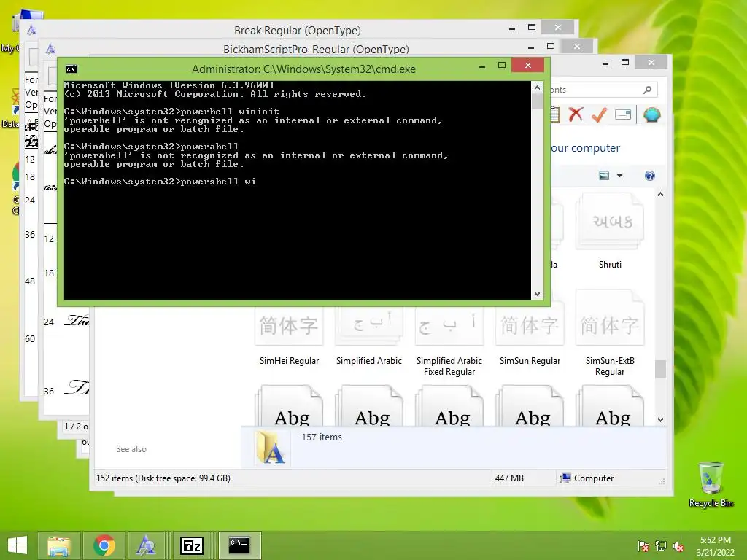Click the blue shell icon in Fonts toolbar
Viewport: 747px width, 560px height.
(651, 114)
